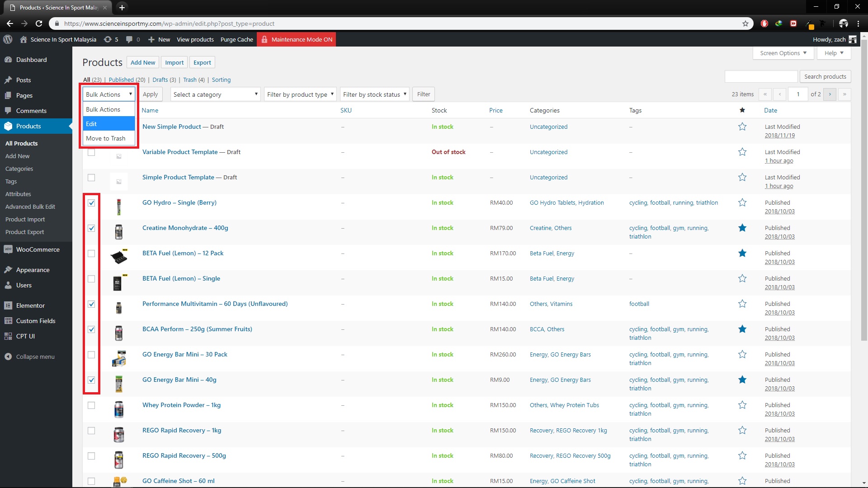868x488 pixels.
Task: Expand the Help panel
Action: pyautogui.click(x=834, y=53)
